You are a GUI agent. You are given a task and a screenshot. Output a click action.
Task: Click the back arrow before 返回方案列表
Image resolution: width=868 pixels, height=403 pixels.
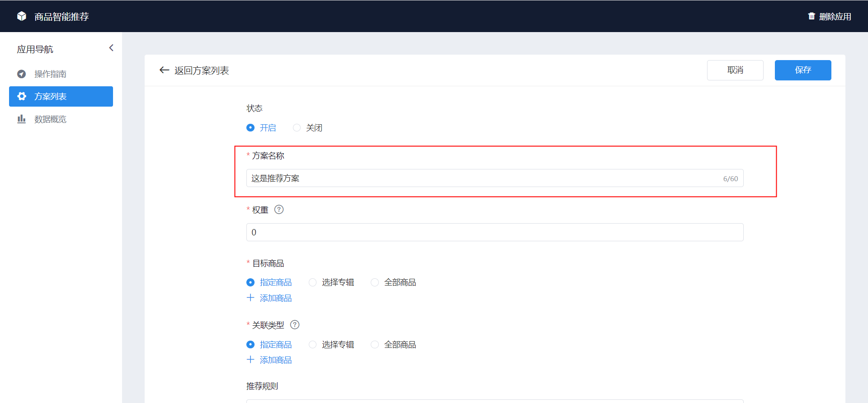(164, 70)
